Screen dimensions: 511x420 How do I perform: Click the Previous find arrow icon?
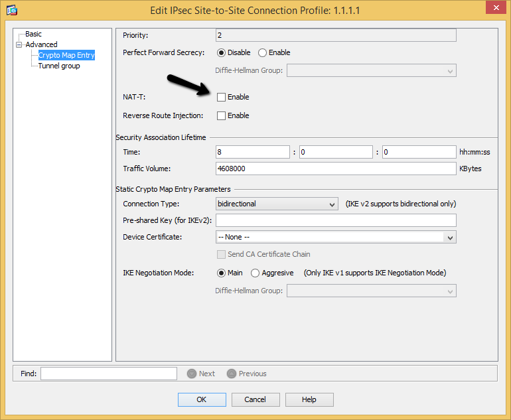[x=232, y=374]
